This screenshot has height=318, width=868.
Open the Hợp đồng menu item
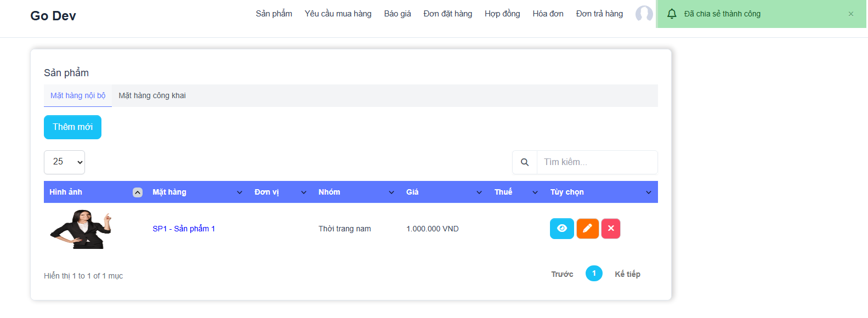coord(502,14)
